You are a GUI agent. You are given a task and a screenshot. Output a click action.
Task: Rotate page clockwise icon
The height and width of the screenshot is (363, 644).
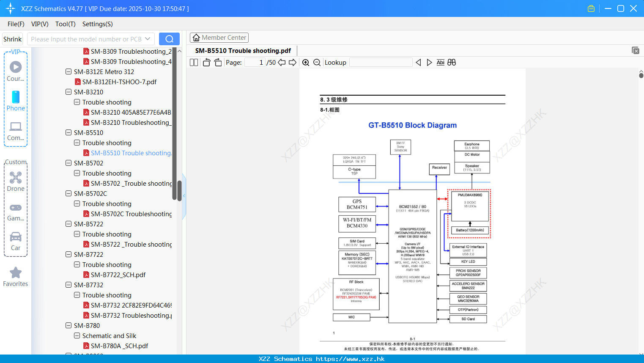218,63
